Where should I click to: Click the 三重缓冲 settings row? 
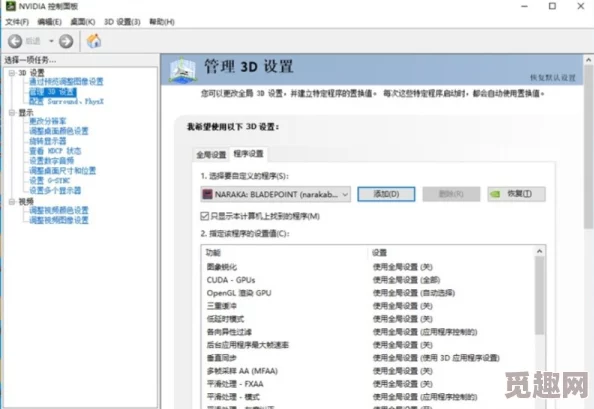click(x=368, y=306)
